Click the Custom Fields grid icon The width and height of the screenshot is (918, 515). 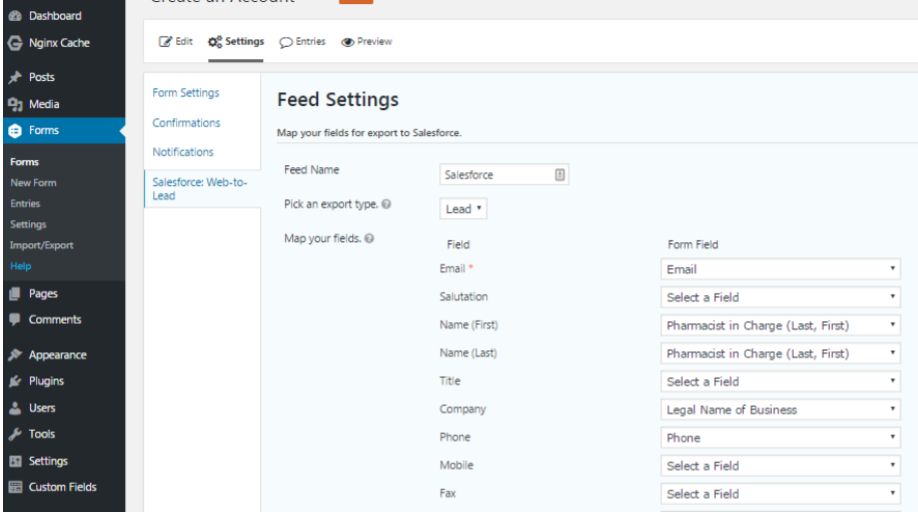[15, 487]
